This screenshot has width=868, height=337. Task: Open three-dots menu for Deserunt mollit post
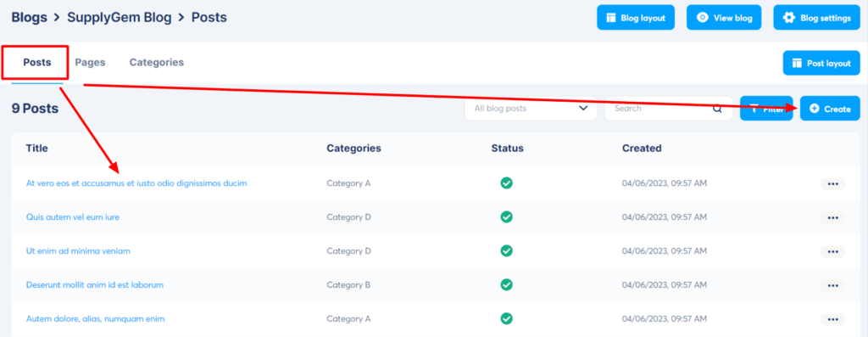832,285
